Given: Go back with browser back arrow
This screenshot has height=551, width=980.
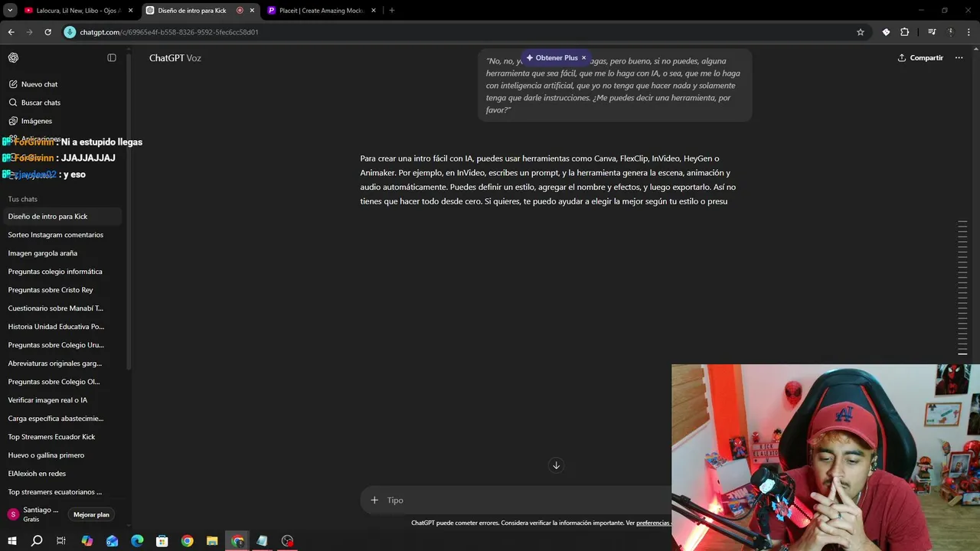Looking at the screenshot, I should pos(11,32).
